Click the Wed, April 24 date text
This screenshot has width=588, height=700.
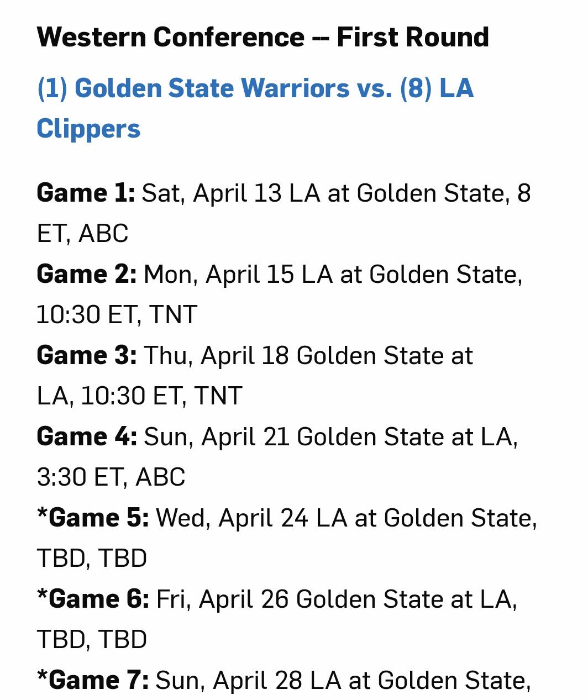tap(232, 518)
